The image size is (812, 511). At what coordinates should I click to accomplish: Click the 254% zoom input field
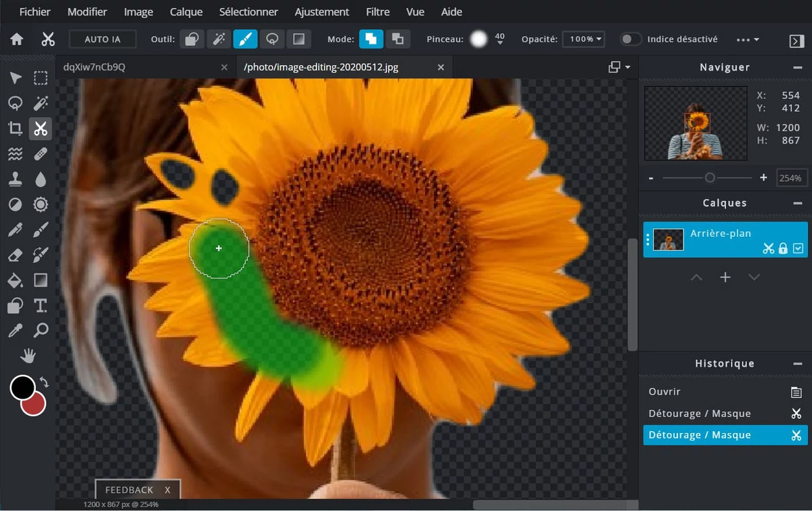(790, 178)
